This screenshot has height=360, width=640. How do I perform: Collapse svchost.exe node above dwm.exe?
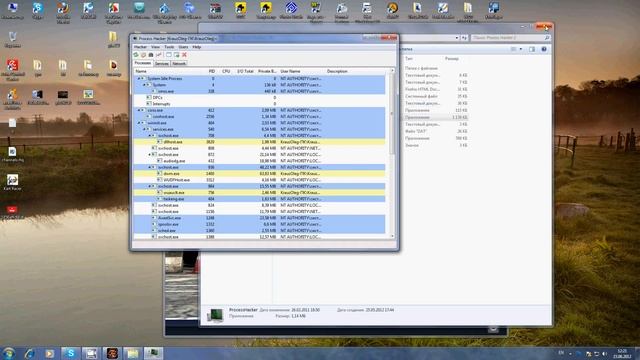click(x=149, y=167)
